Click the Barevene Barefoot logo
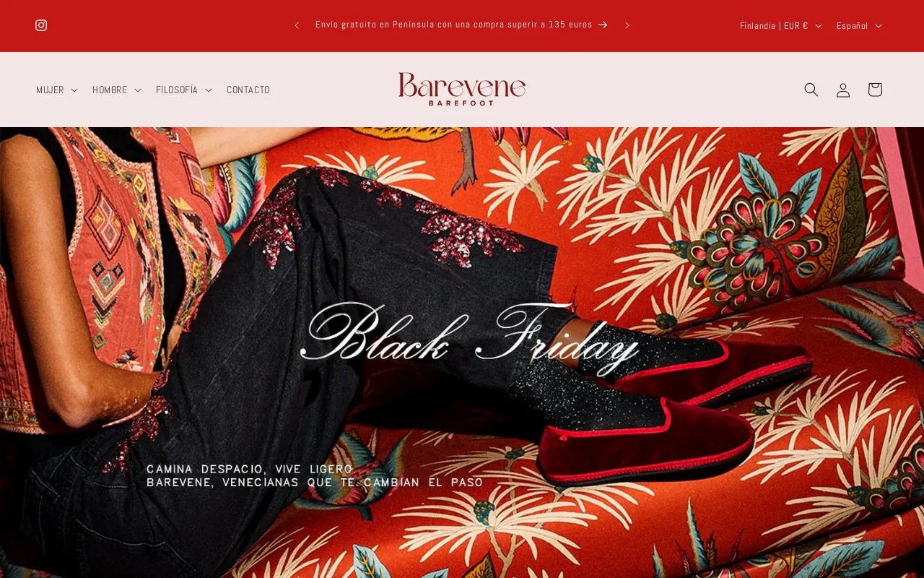The image size is (924, 578). coord(462,89)
